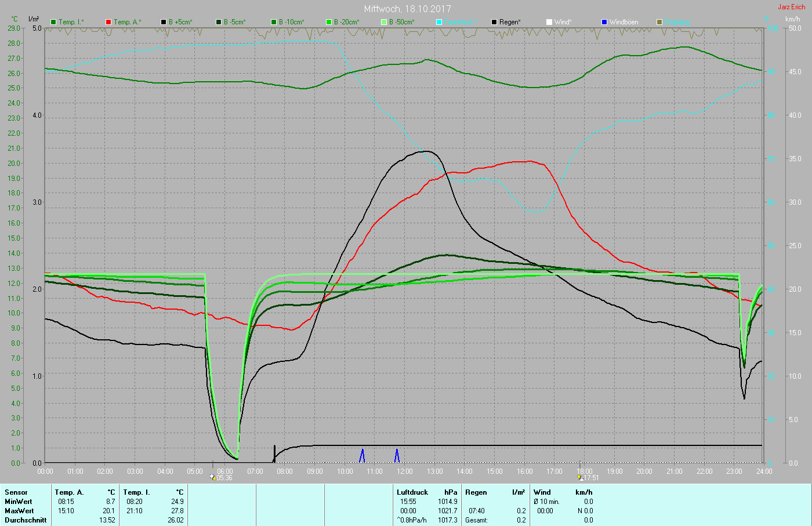Click the "24:00" time axis label
Screen dimensions: 812x526
(764, 471)
